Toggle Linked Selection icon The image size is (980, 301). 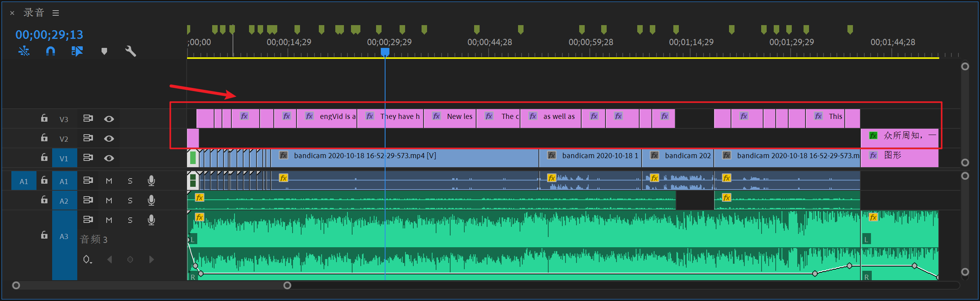(x=77, y=51)
